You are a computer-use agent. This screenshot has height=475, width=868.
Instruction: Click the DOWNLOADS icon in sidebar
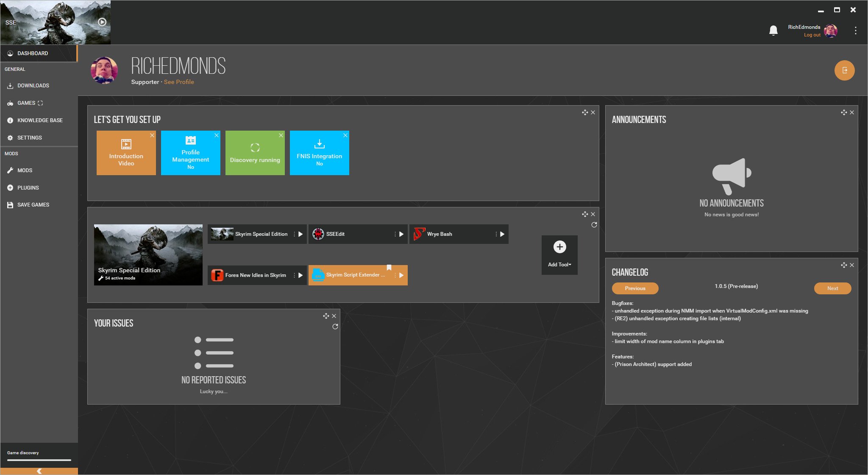(10, 86)
